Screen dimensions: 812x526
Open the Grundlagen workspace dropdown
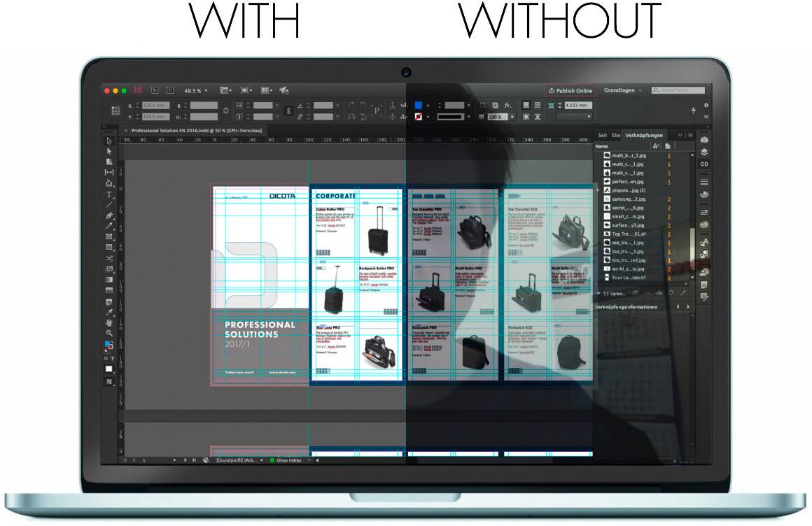(622, 90)
